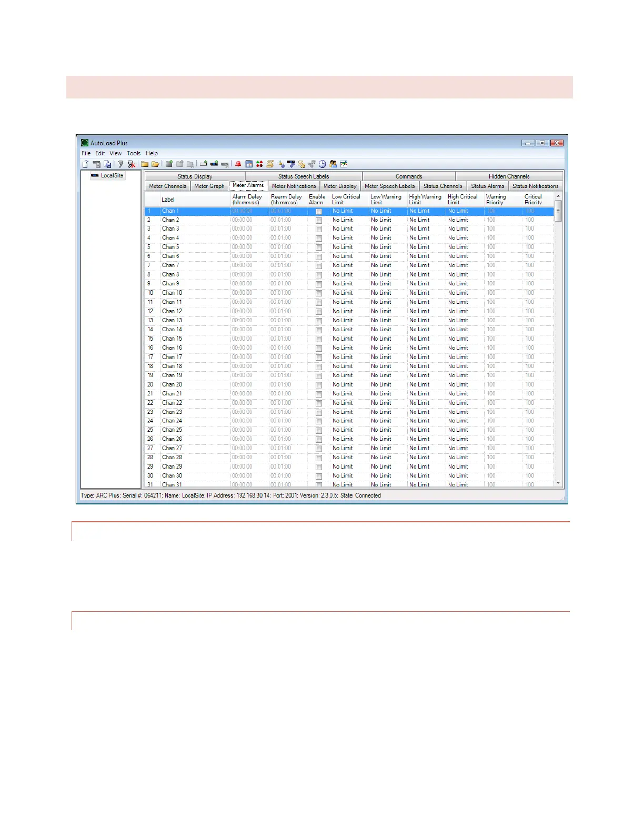Toggle Enable Alarm for Chan 16
This screenshot has width=644, height=834.
318,348
